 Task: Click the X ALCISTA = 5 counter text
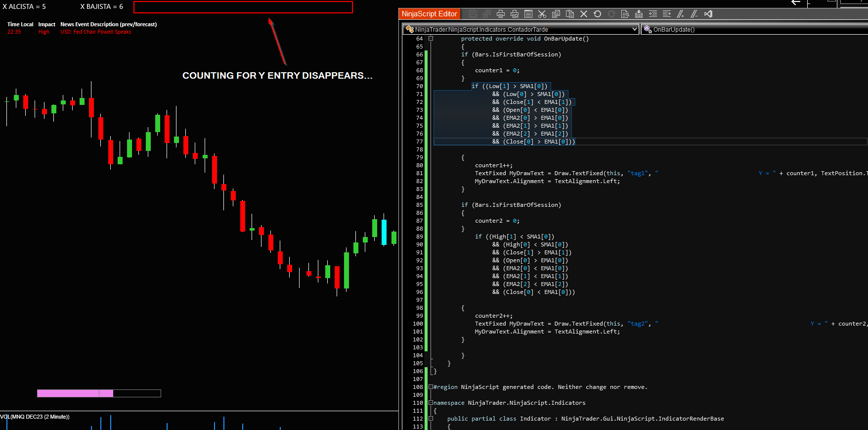coord(24,7)
